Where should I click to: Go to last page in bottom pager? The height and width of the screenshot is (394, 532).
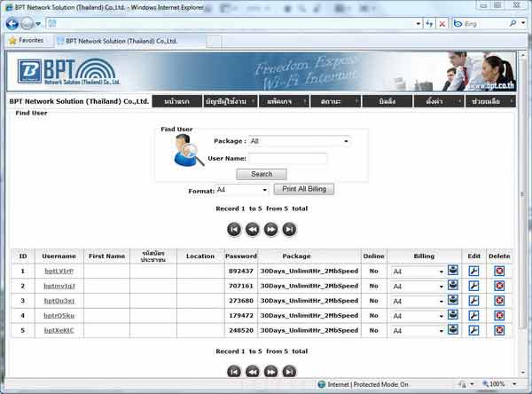coord(289,372)
